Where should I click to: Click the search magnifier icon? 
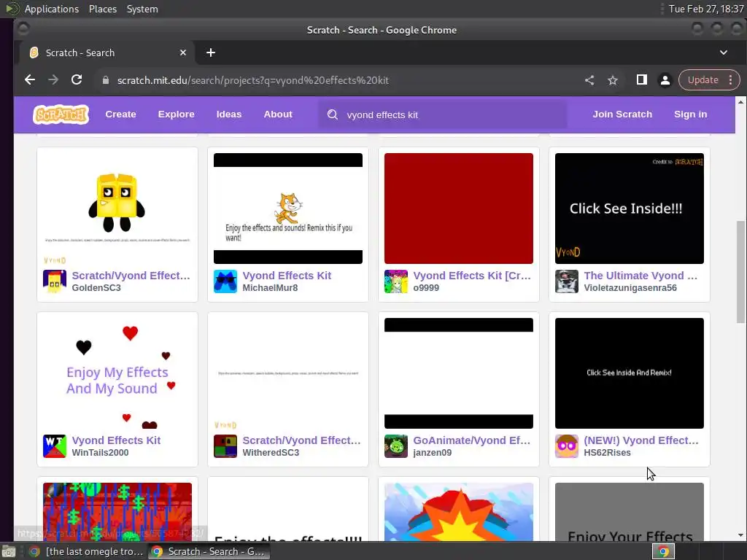[333, 114]
